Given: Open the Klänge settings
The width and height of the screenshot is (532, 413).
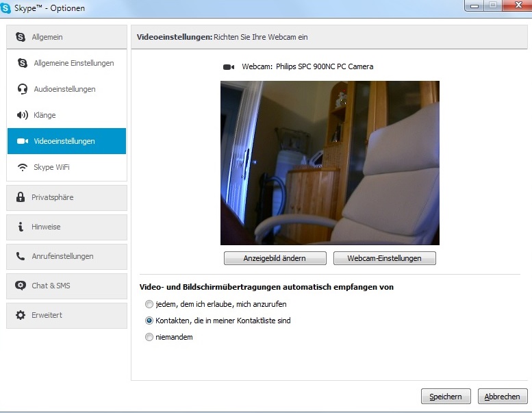Looking at the screenshot, I should [66, 115].
